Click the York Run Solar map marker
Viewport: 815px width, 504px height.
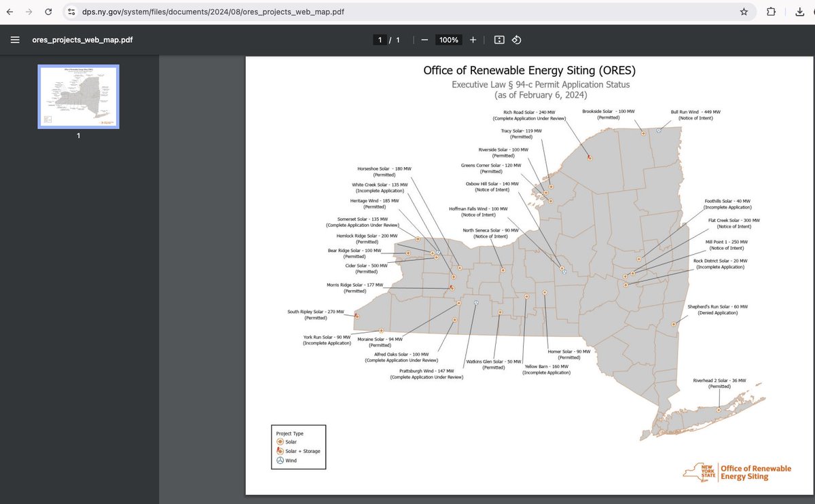[381, 331]
